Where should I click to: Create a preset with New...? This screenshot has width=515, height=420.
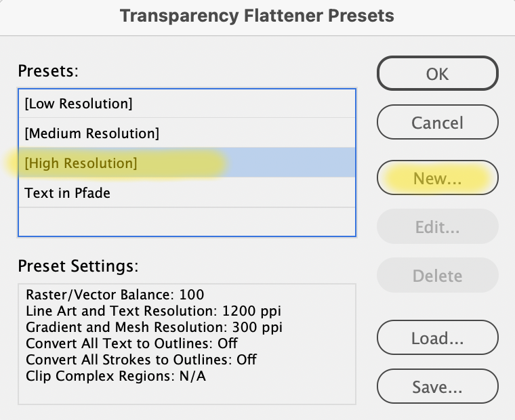tap(438, 177)
